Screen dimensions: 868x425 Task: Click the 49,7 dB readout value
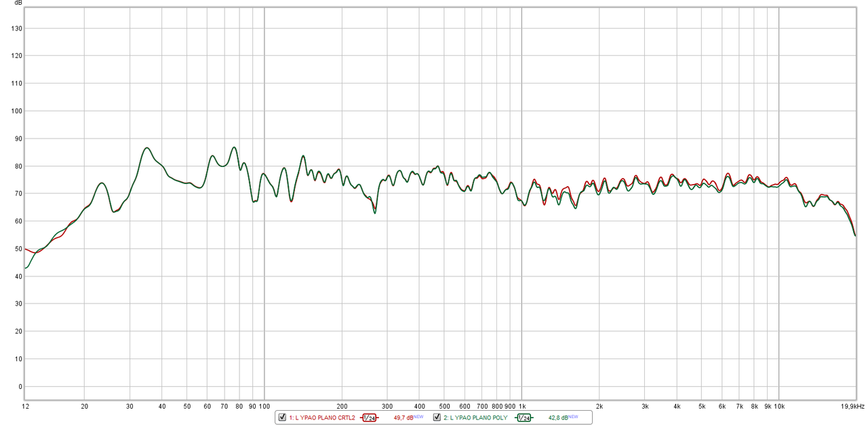(403, 418)
